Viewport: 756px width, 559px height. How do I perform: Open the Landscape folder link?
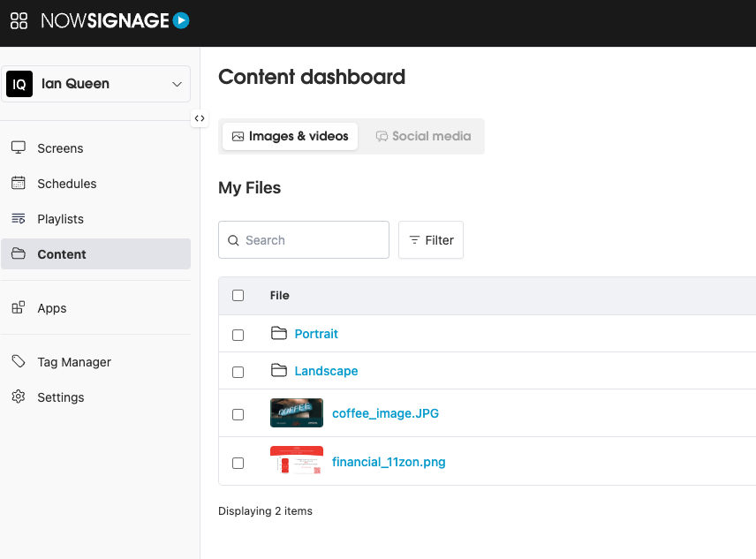[326, 371]
